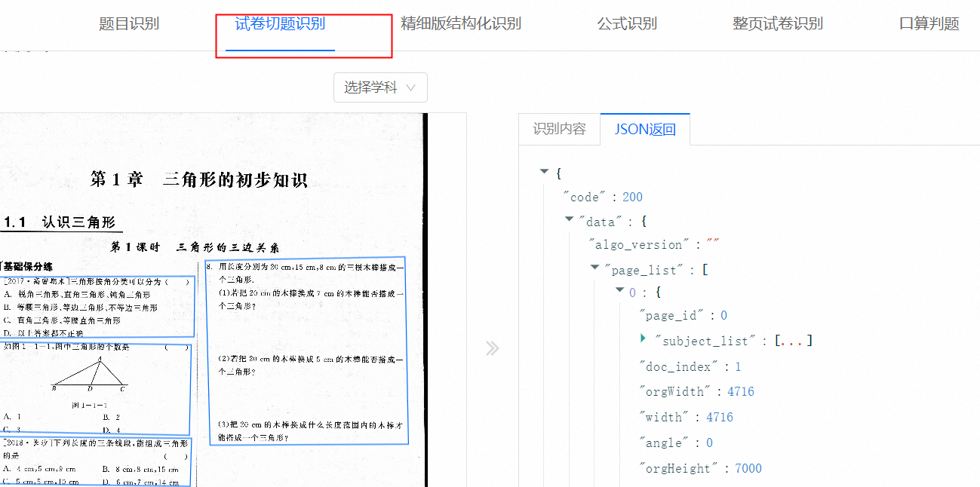Screen dimensions: 980x487
Task: Open the 题目识别 tab
Action: click(129, 24)
